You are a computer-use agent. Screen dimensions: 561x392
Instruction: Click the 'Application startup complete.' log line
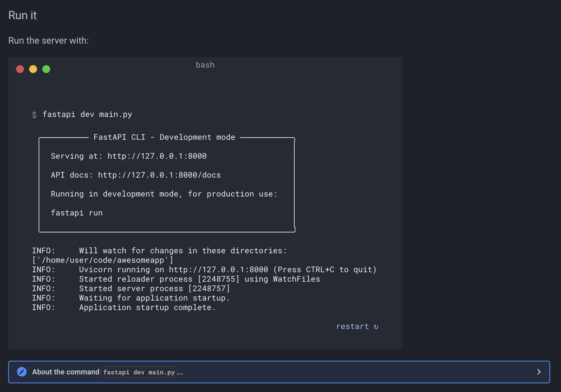coord(147,307)
